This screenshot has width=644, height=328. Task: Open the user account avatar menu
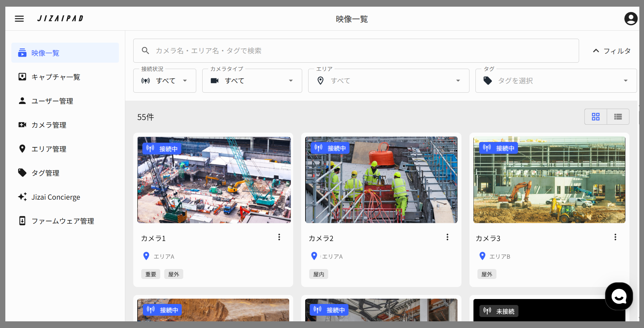tap(631, 19)
